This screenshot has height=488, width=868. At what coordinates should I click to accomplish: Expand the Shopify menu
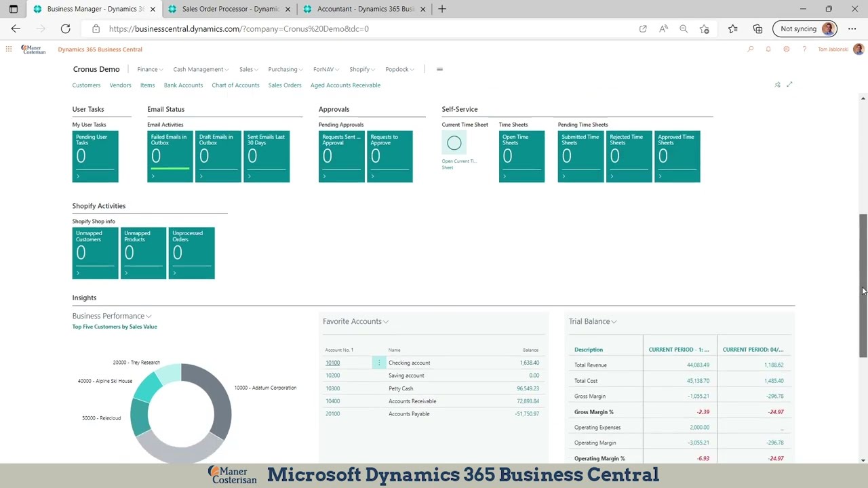tap(362, 69)
